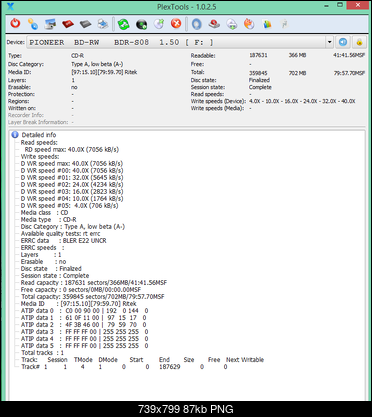This screenshot has width=372, height=417.
Task: Click the 'Write speeds:' tree heading
Action: [40, 157]
